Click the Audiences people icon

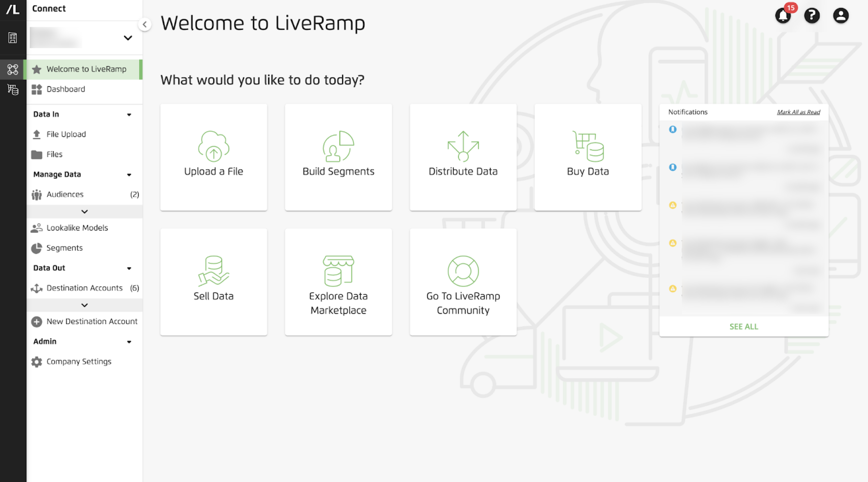point(36,195)
